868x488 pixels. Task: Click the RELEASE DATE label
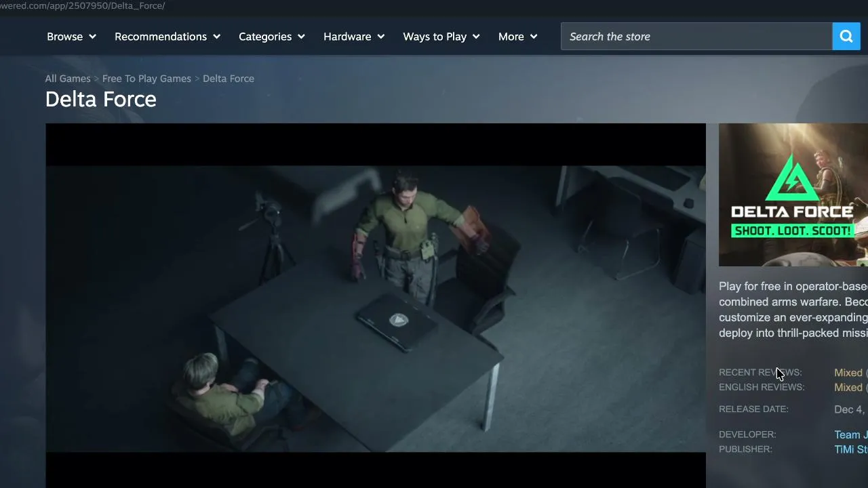753,409
